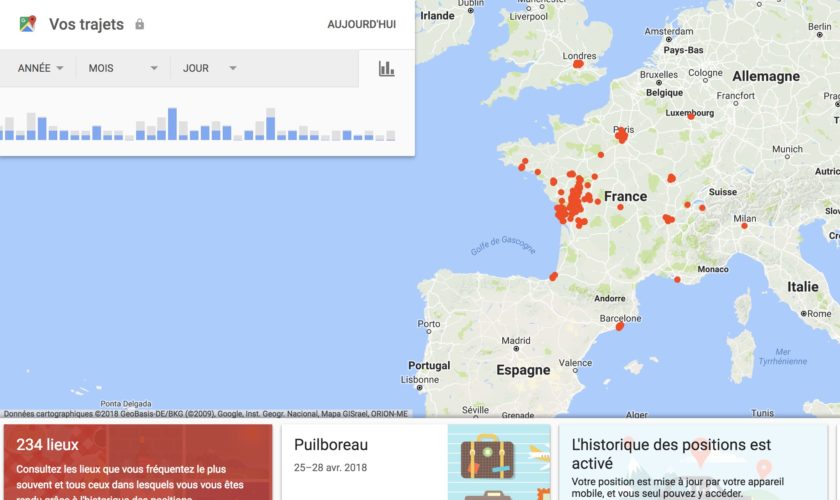Click the Vos trajets title
Screen dimensions: 840x500
coord(86,25)
